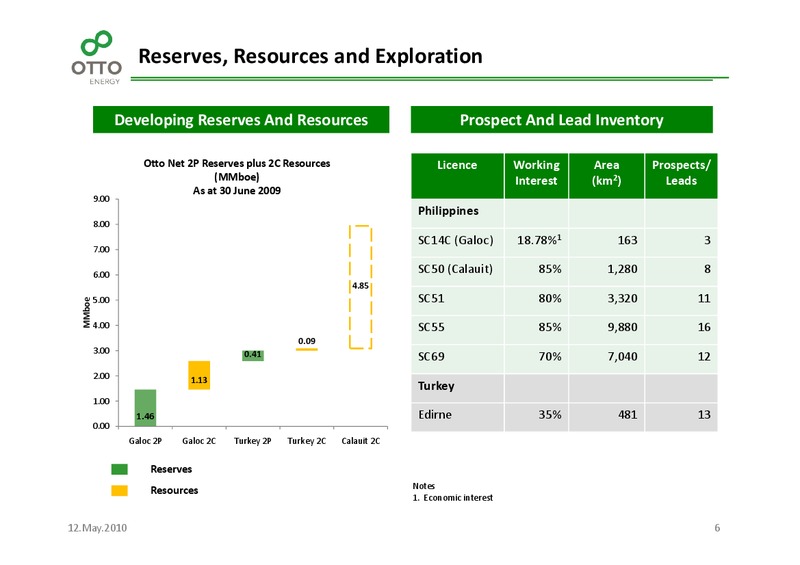The image size is (800, 565).
Task: Click the 'SC55' licence cell
Action: coord(457,329)
